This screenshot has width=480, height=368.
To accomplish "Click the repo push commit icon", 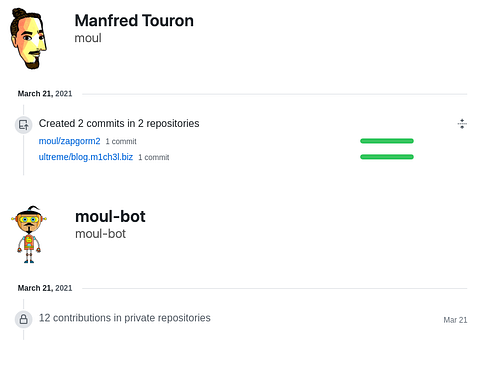I will [24, 125].
